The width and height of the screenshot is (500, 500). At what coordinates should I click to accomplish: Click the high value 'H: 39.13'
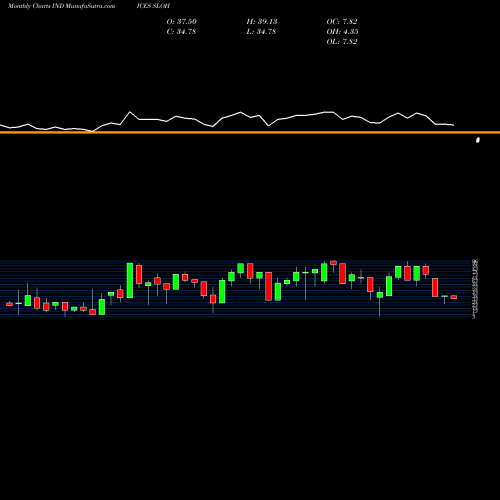pyautogui.click(x=262, y=21)
